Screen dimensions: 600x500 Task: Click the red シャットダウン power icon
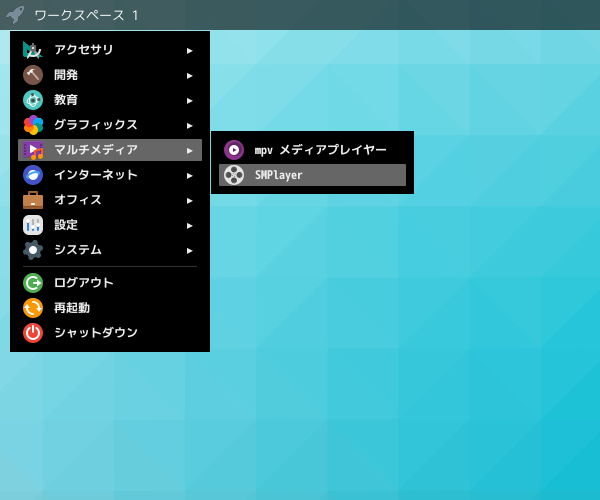point(33,333)
